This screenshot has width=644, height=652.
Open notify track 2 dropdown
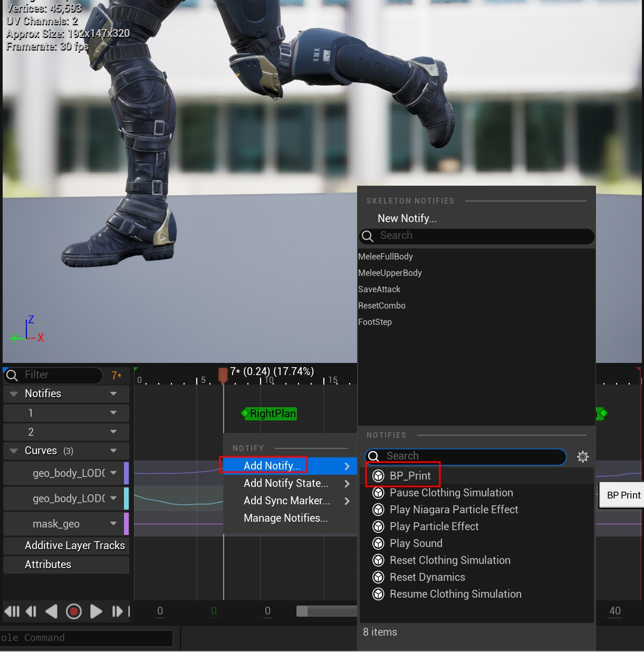point(113,432)
